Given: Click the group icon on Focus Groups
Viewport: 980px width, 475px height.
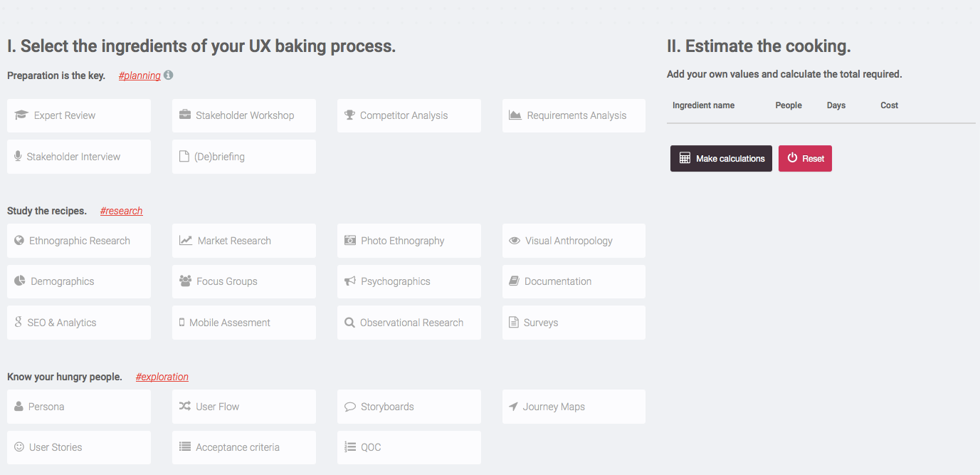Looking at the screenshot, I should tap(186, 281).
